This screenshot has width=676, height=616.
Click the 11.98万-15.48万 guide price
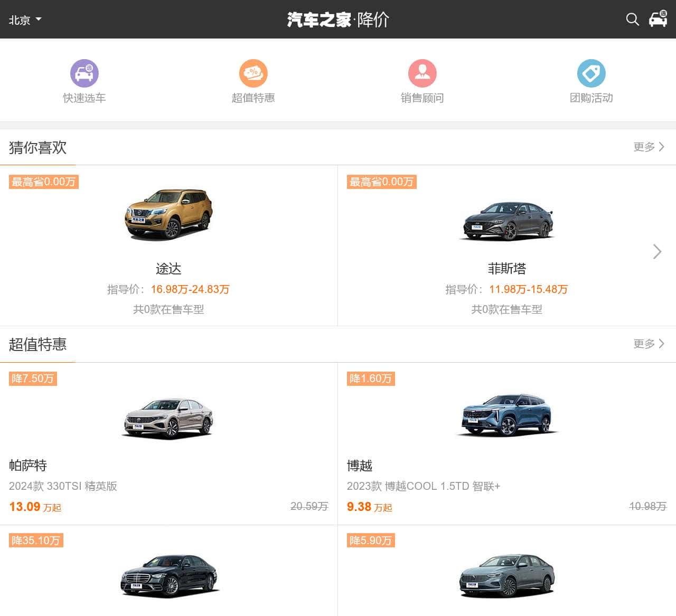click(x=528, y=289)
